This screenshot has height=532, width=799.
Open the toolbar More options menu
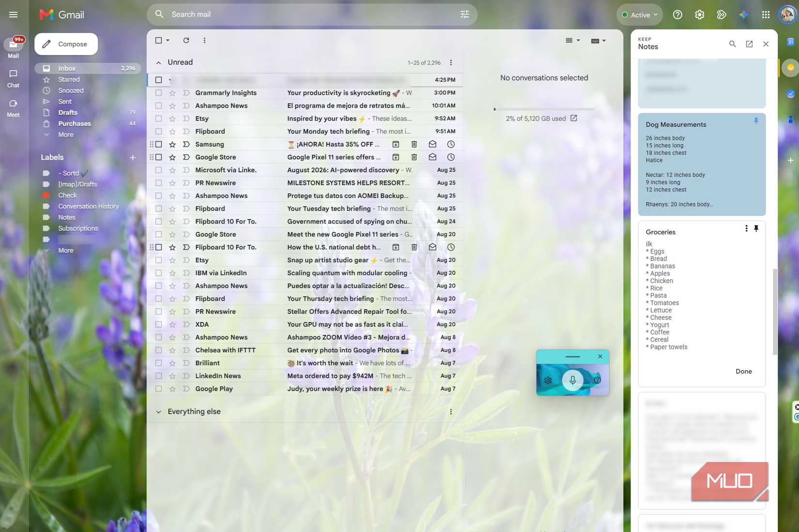click(204, 40)
